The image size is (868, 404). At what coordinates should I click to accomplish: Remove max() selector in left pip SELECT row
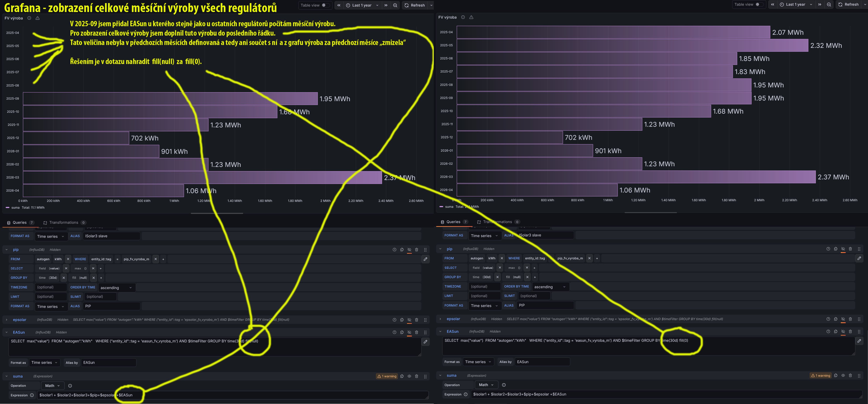(x=93, y=269)
